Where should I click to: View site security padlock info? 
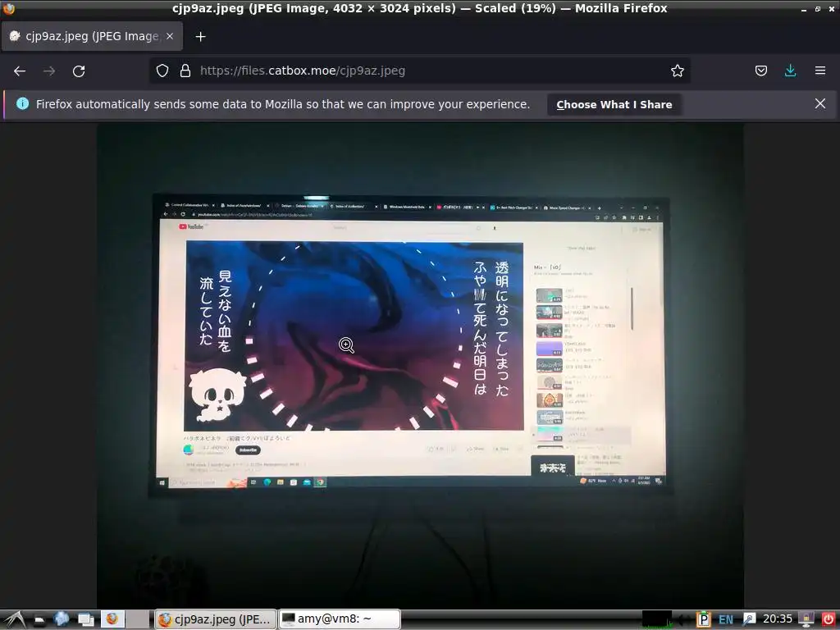tap(185, 71)
